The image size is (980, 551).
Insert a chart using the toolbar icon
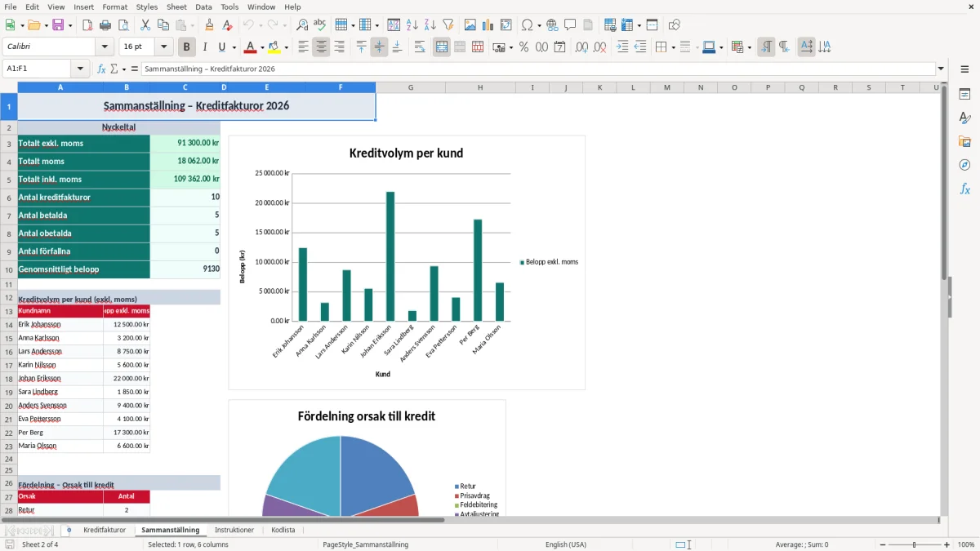point(488,25)
